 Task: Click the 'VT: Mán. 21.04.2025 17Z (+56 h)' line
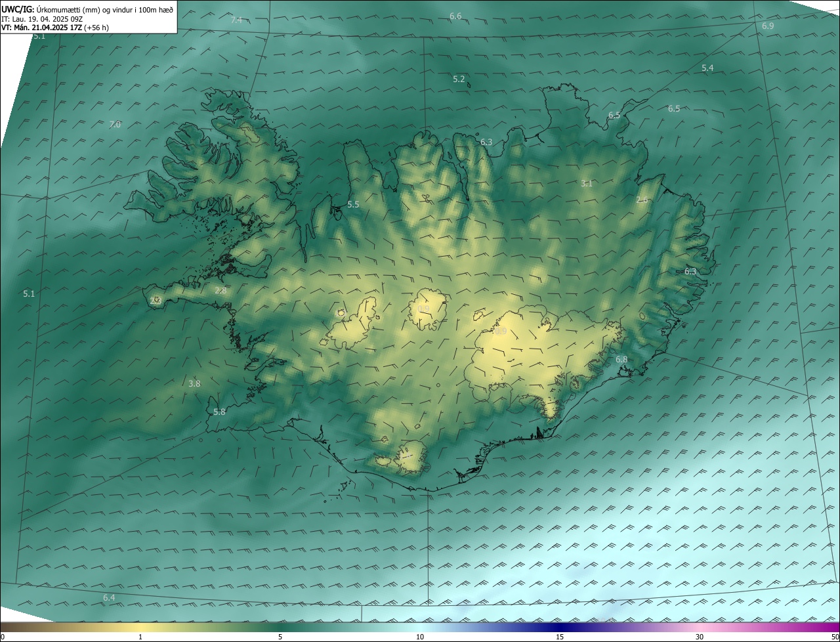(55, 28)
